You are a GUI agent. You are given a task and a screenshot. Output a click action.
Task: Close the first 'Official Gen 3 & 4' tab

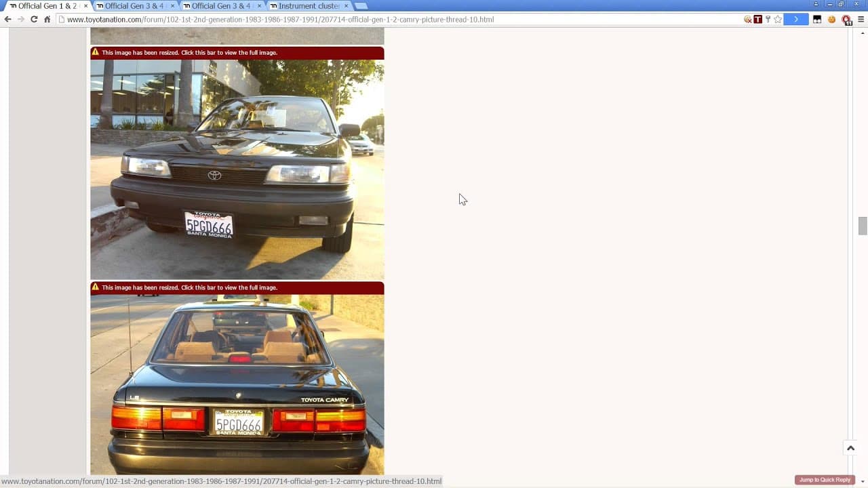pyautogui.click(x=172, y=6)
